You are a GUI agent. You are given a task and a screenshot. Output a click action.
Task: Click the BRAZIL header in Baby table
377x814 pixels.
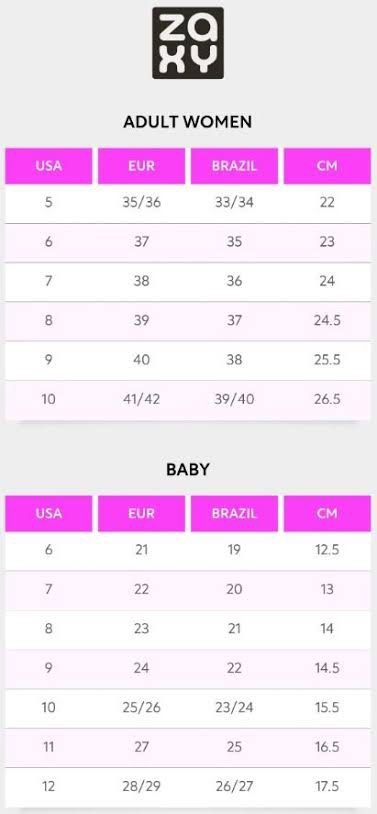(x=234, y=513)
